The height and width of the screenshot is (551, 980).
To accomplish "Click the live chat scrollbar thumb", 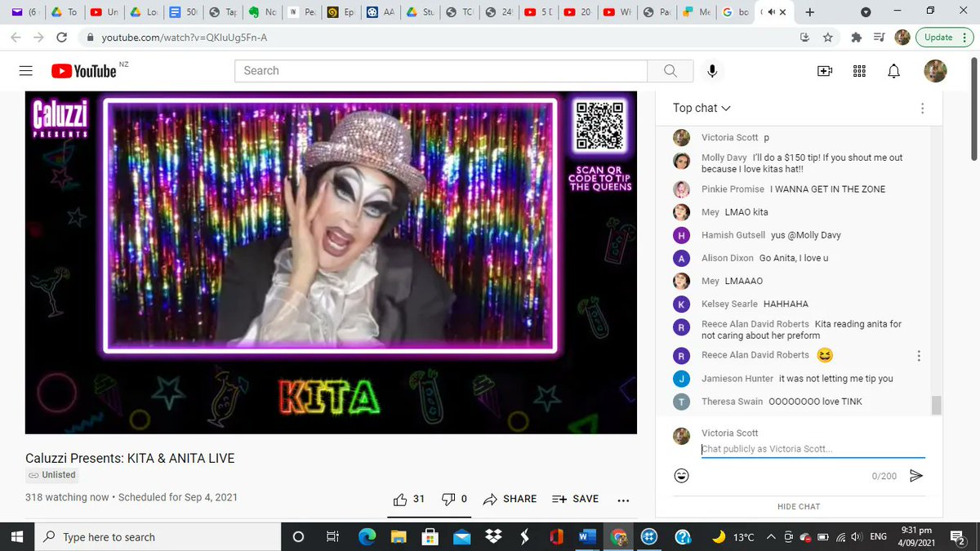I will pos(936,405).
